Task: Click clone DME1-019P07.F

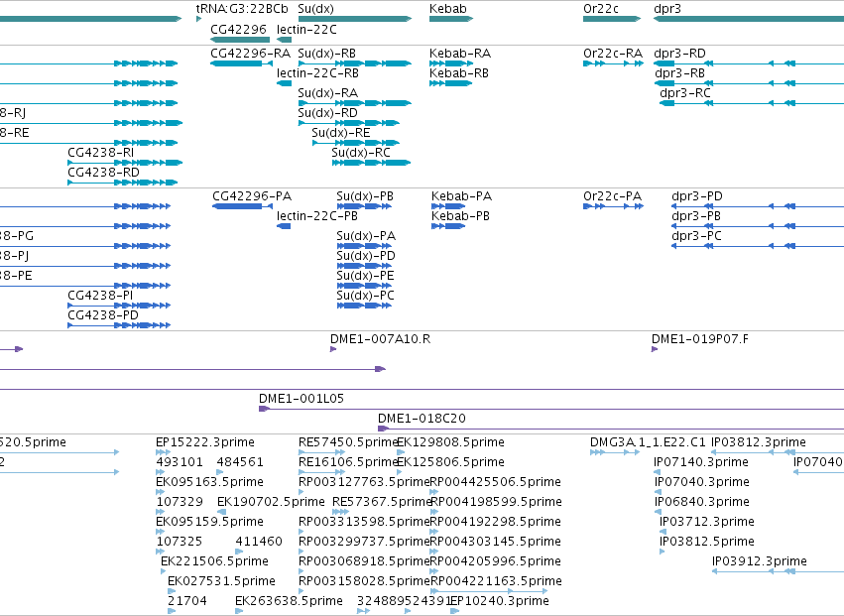Action: pyautogui.click(x=655, y=349)
